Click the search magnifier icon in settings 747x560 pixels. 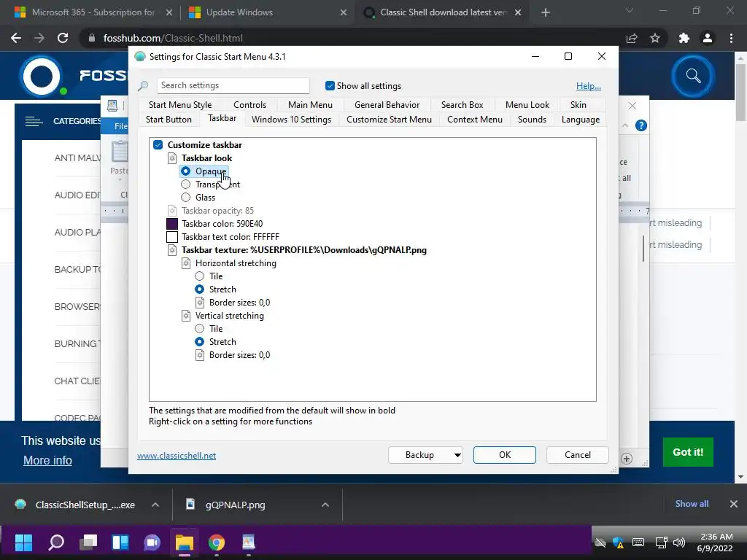point(143,86)
